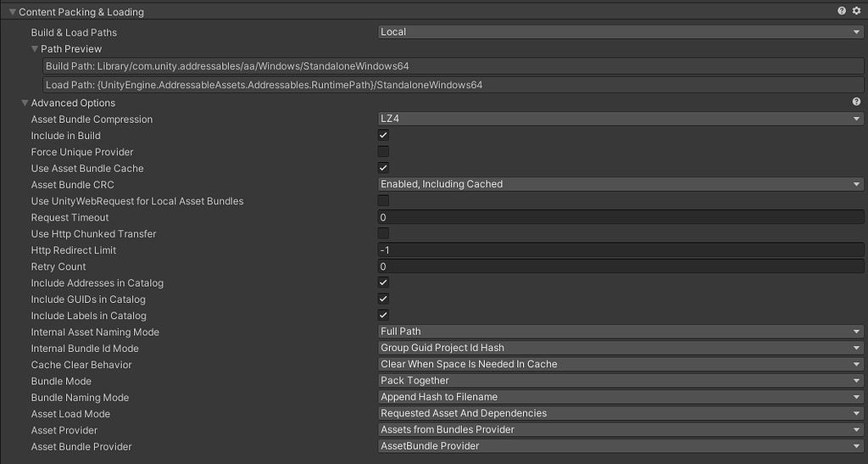The height and width of the screenshot is (464, 868).
Task: Enable Use Http Chunked Transfer
Action: [383, 233]
